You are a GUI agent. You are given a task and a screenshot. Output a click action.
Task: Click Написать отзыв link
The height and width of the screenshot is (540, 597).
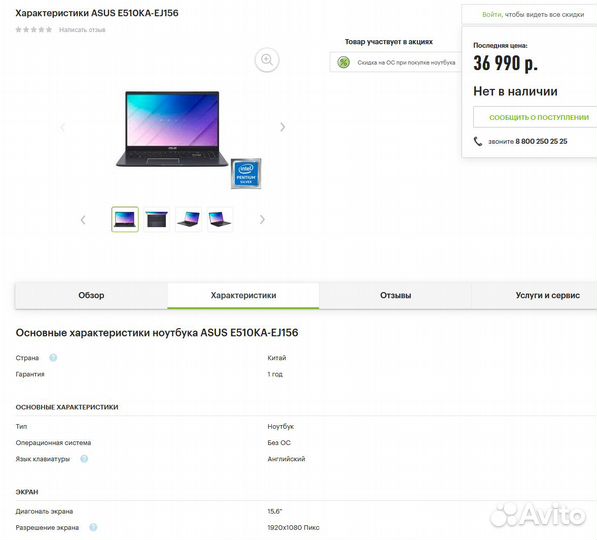[x=82, y=30]
